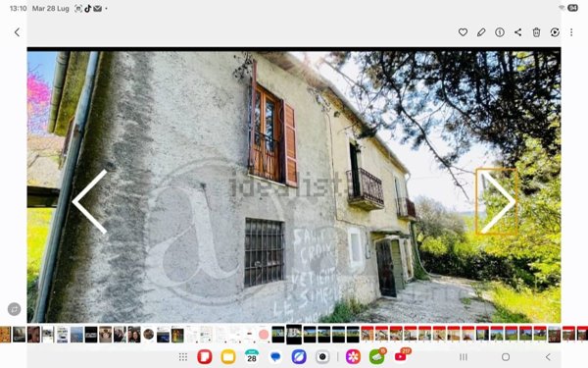
Task: Mark photo as favorite with heart icon
Action: tap(463, 32)
